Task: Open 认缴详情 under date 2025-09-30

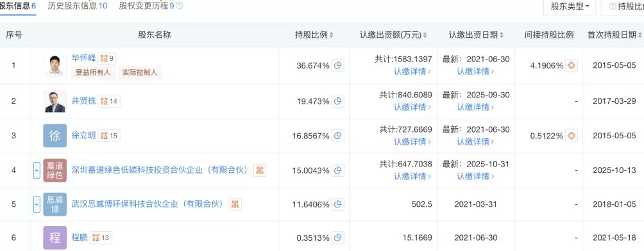Action: [475, 107]
